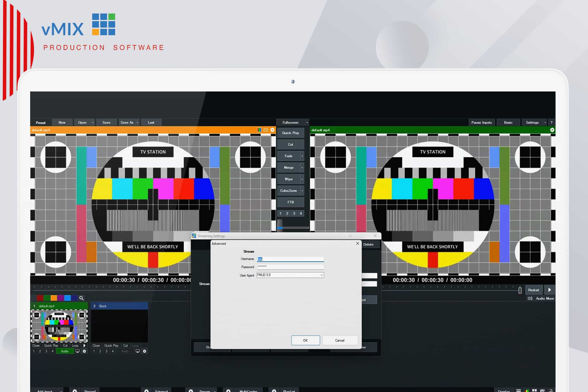Toggle overlay 1 on default.mp4 input
Screen dimensions: 588x392
click(x=34, y=351)
